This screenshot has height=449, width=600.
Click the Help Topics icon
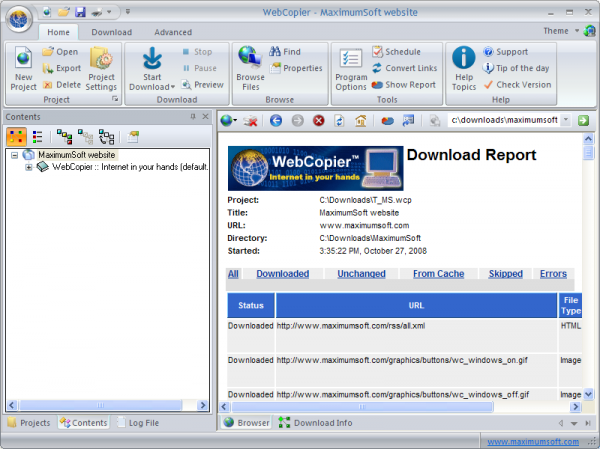[x=463, y=68]
